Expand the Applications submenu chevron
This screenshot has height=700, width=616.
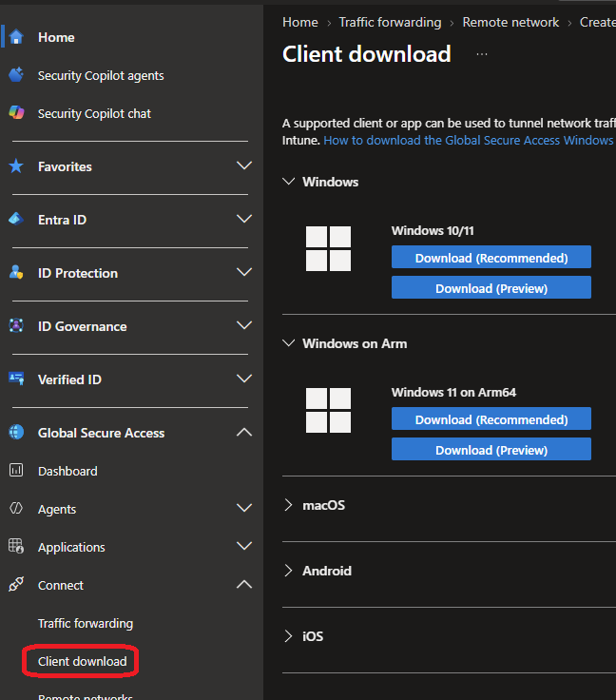[244, 546]
